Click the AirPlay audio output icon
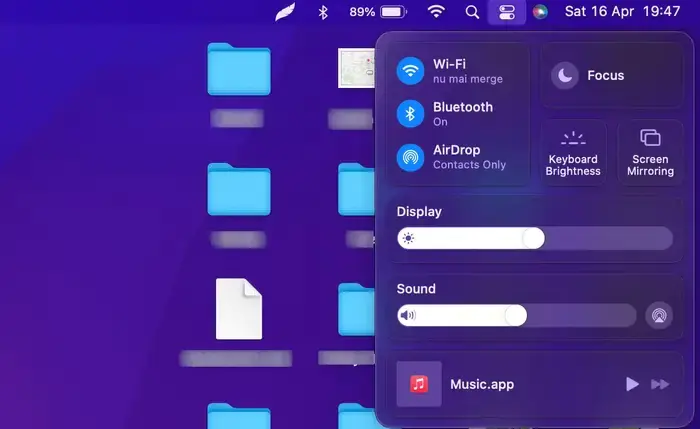This screenshot has height=429, width=700. click(x=659, y=316)
